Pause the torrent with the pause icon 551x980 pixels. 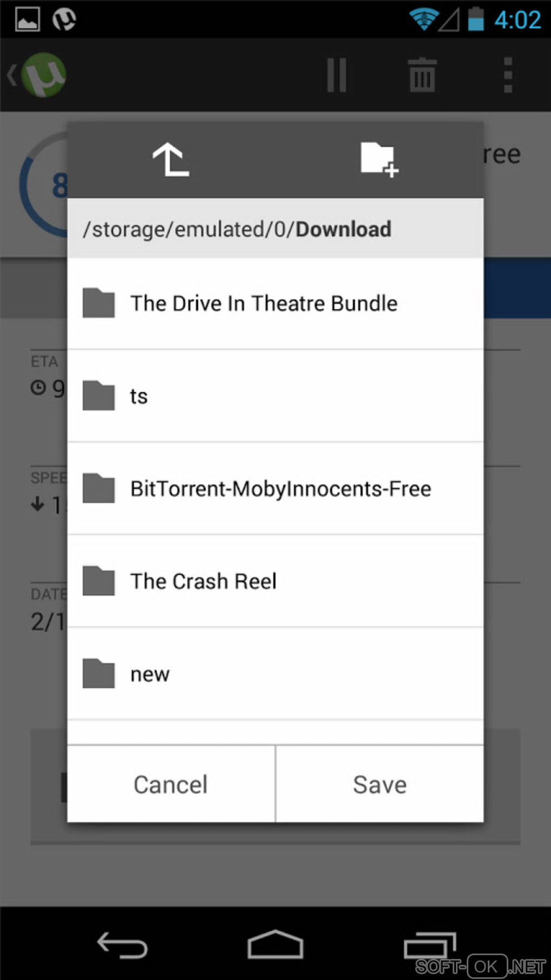[337, 75]
